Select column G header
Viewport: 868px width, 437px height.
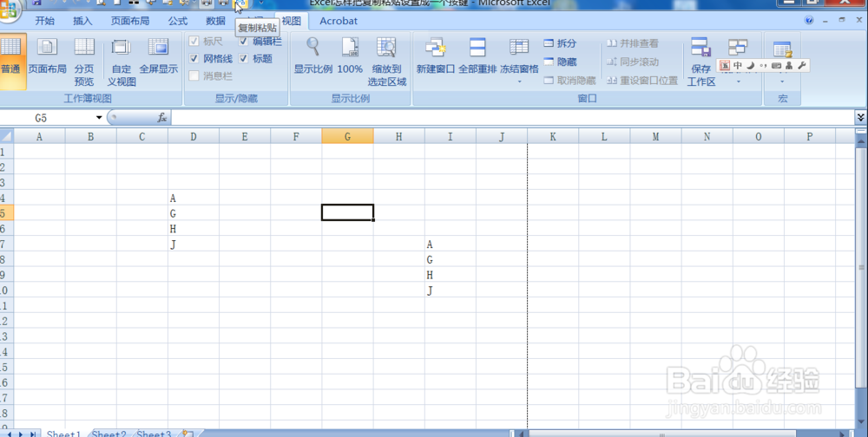tap(348, 137)
